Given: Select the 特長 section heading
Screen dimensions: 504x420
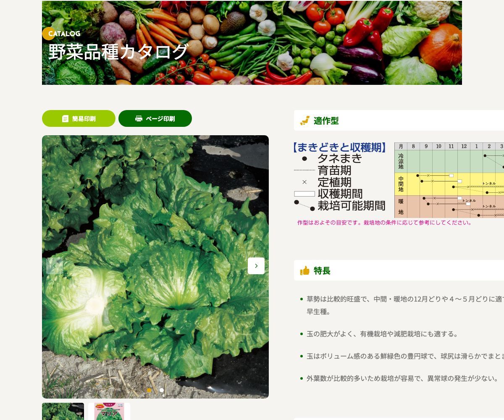Looking at the screenshot, I should point(322,271).
